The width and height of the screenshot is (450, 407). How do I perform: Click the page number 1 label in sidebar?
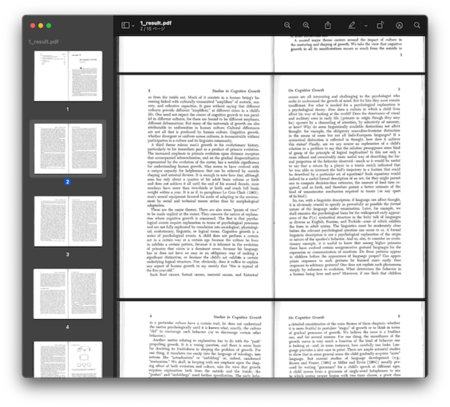click(68, 109)
